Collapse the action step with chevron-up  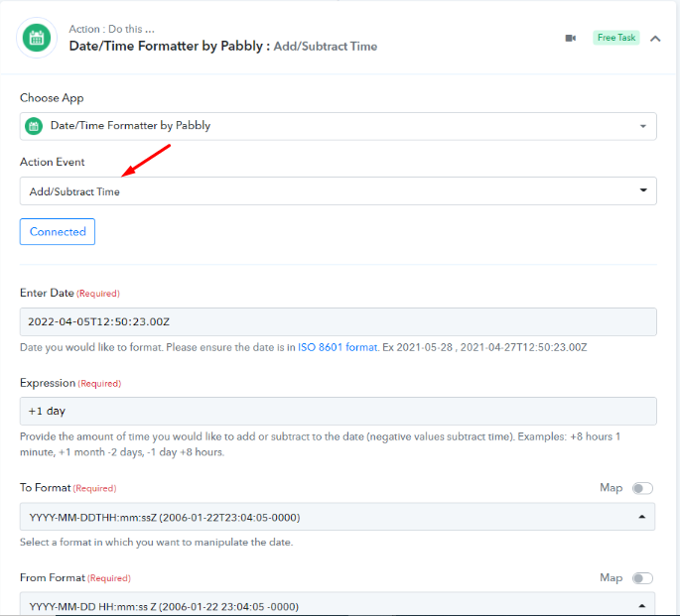coord(655,39)
